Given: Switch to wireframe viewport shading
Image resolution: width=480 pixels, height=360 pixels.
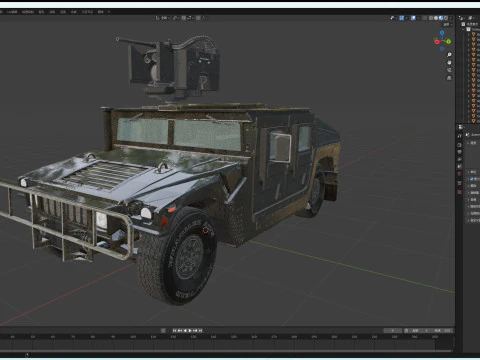Looking at the screenshot, I should click(431, 18).
